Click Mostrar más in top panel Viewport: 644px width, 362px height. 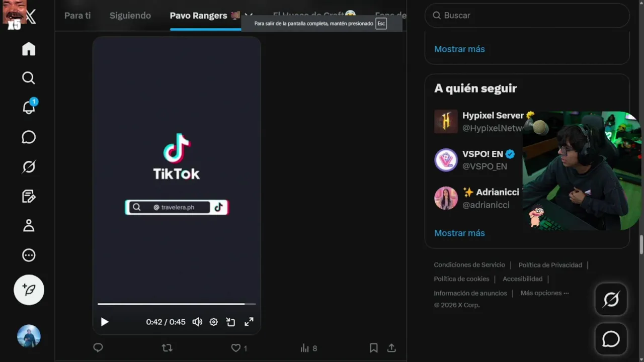pyautogui.click(x=459, y=49)
